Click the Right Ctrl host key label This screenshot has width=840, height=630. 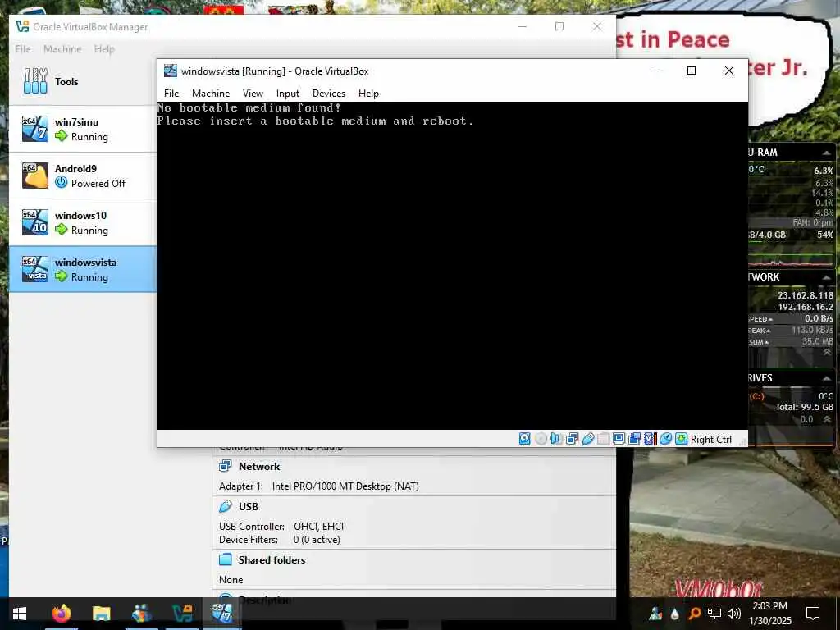click(711, 440)
